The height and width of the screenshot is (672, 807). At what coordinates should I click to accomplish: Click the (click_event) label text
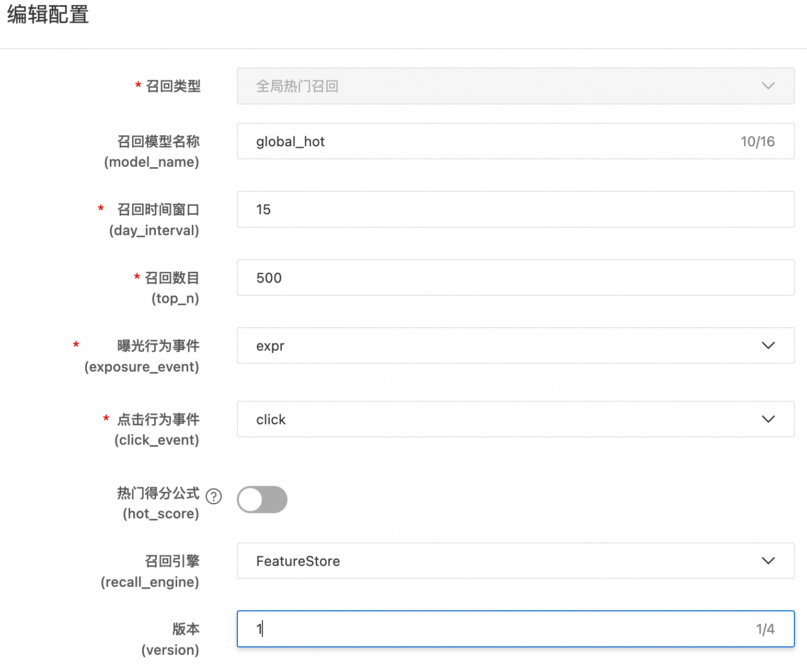pyautogui.click(x=157, y=440)
